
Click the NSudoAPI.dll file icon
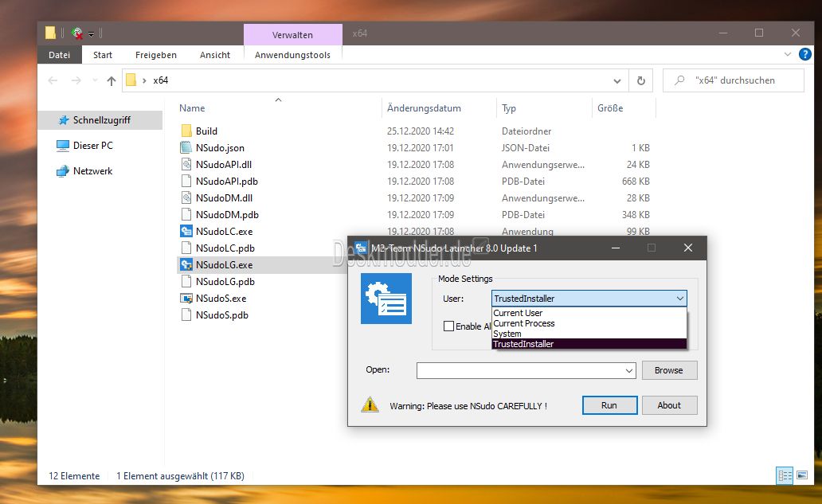click(186, 165)
